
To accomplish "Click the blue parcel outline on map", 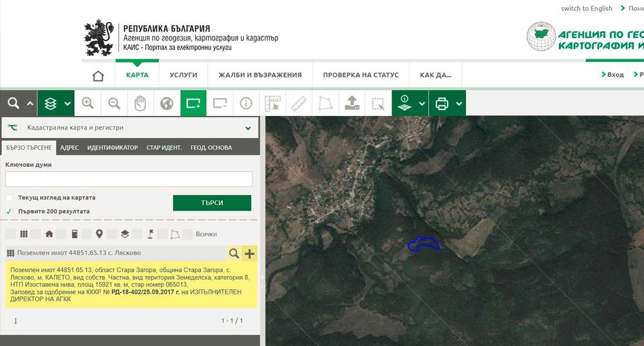I will click(x=423, y=244).
